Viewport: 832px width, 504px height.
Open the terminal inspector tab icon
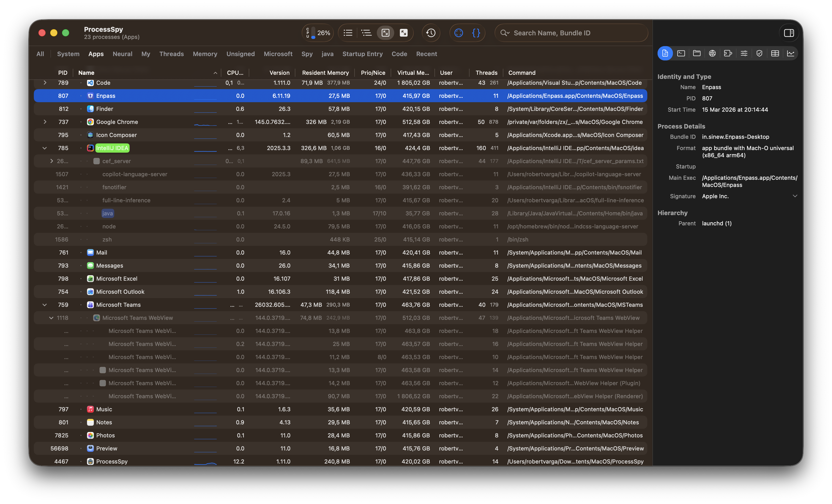tap(681, 53)
